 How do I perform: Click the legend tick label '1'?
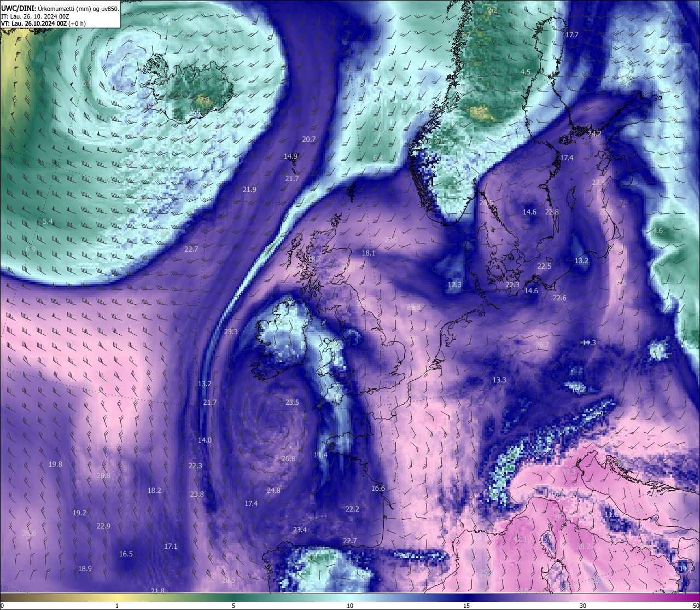click(x=117, y=606)
